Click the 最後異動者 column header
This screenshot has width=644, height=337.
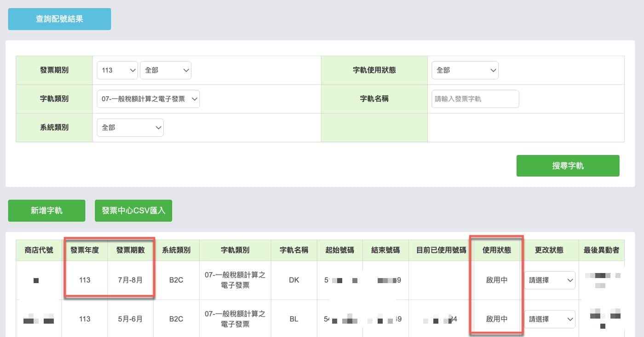(601, 250)
